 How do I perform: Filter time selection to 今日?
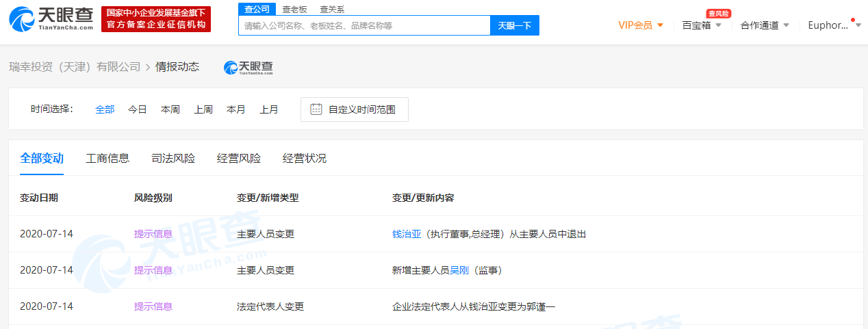(138, 109)
